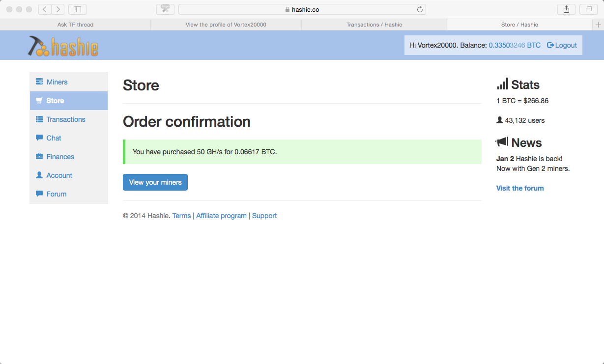The width and height of the screenshot is (604, 364).
Task: Open Finances from the sidebar menu
Action: coord(69,157)
